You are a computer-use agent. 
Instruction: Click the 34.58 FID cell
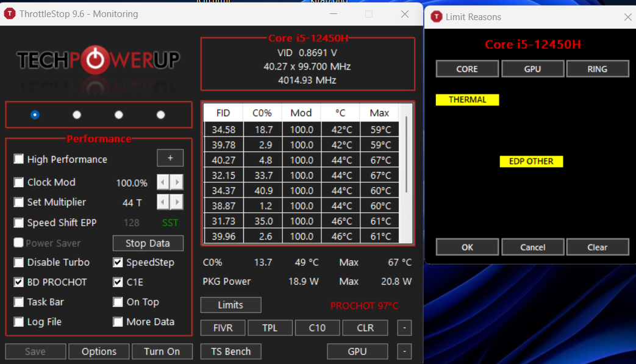click(224, 130)
